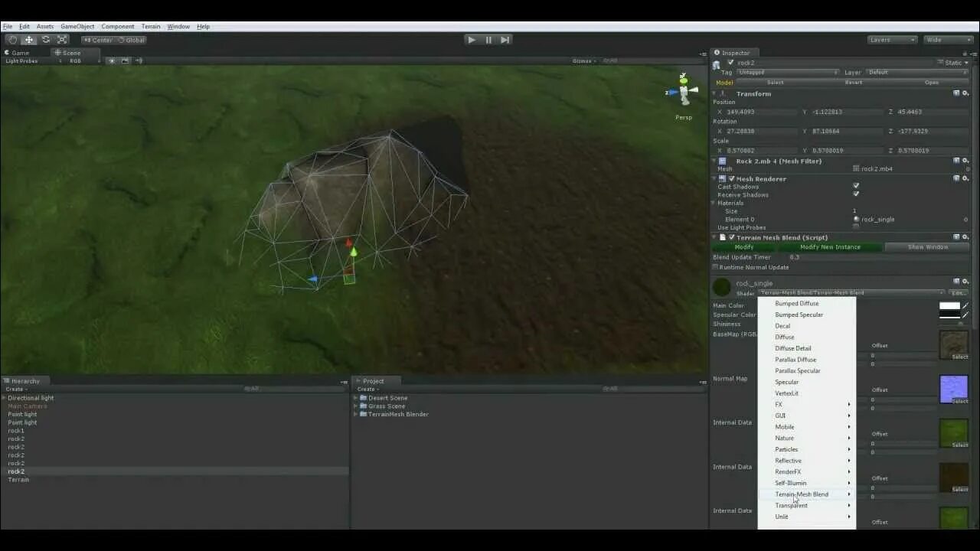Image resolution: width=980 pixels, height=551 pixels.
Task: Open the Shader selection dropdown
Action: pyautogui.click(x=851, y=292)
